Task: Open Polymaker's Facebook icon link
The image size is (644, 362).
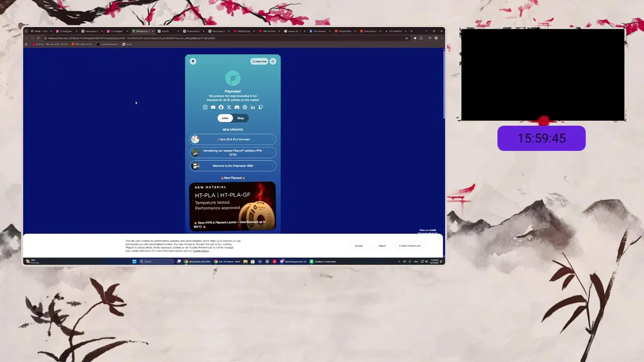Action: tap(221, 107)
